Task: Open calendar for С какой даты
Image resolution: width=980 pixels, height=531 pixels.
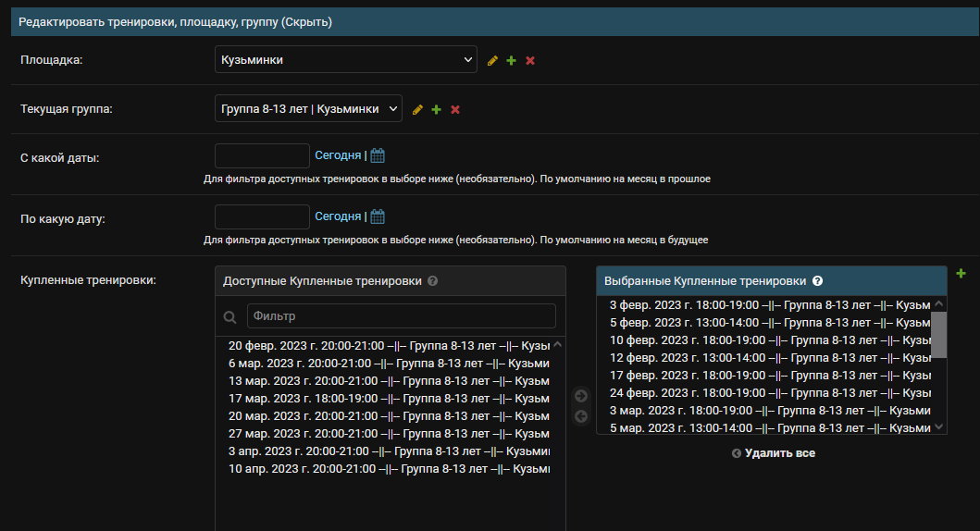Action: tap(378, 155)
